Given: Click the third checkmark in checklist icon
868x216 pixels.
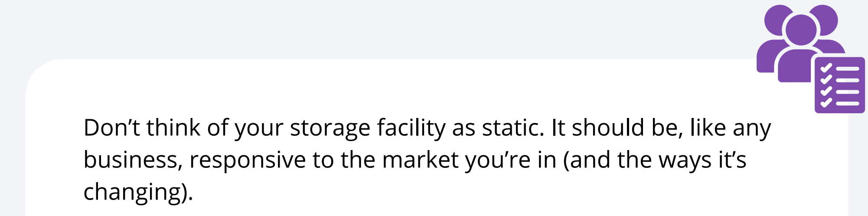Looking at the screenshot, I should tap(826, 92).
